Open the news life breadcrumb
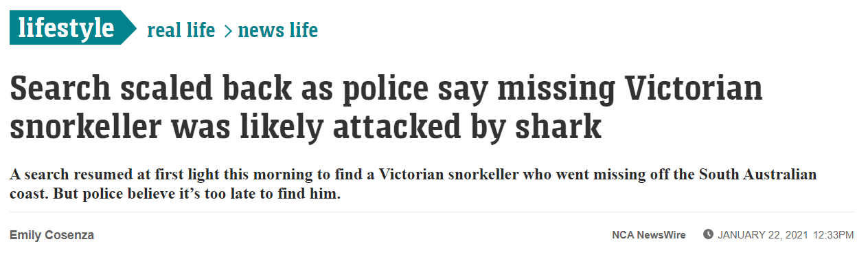Viewport: 868px width, 255px height. [x=278, y=30]
